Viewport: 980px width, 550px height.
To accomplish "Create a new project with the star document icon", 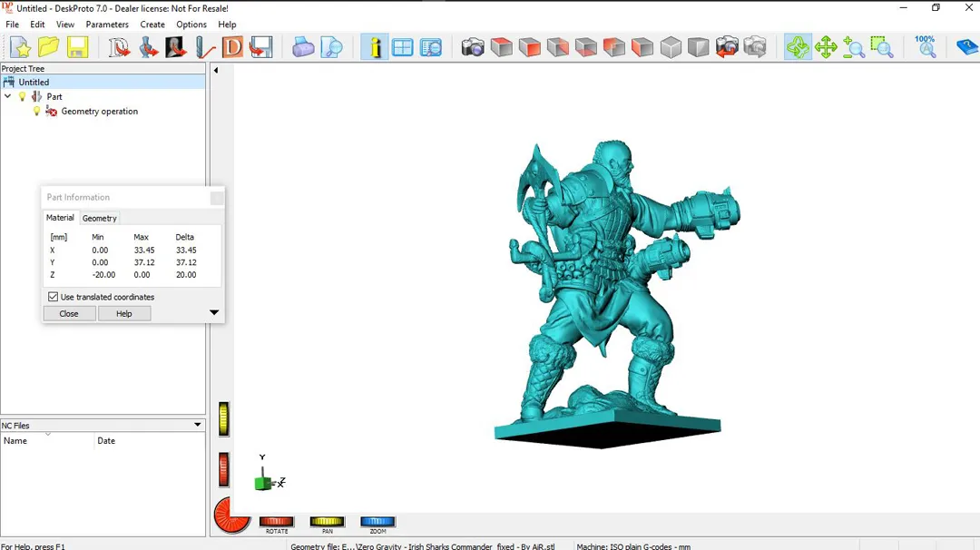I will click(x=20, y=47).
